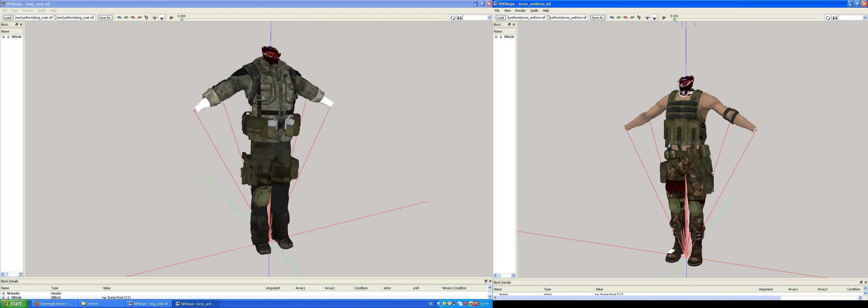The height and width of the screenshot is (308, 868).
Task: Float the Block List panel in long_coat window
Action: coord(16,25)
